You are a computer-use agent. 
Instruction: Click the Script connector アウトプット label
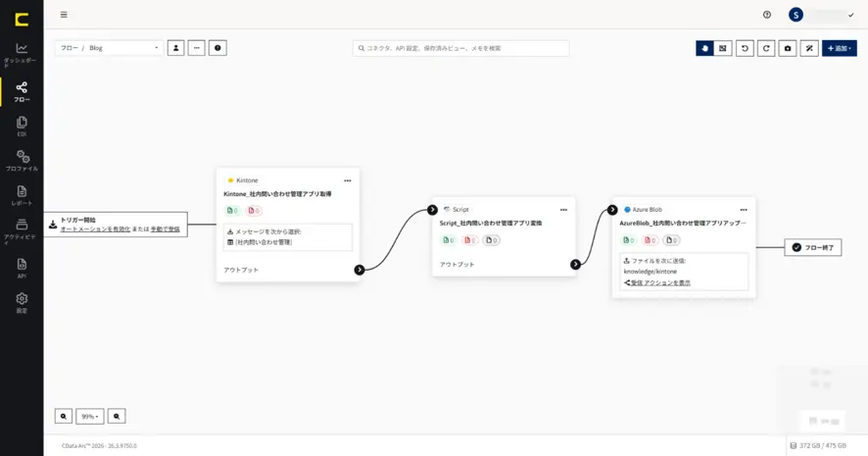pyautogui.click(x=457, y=265)
